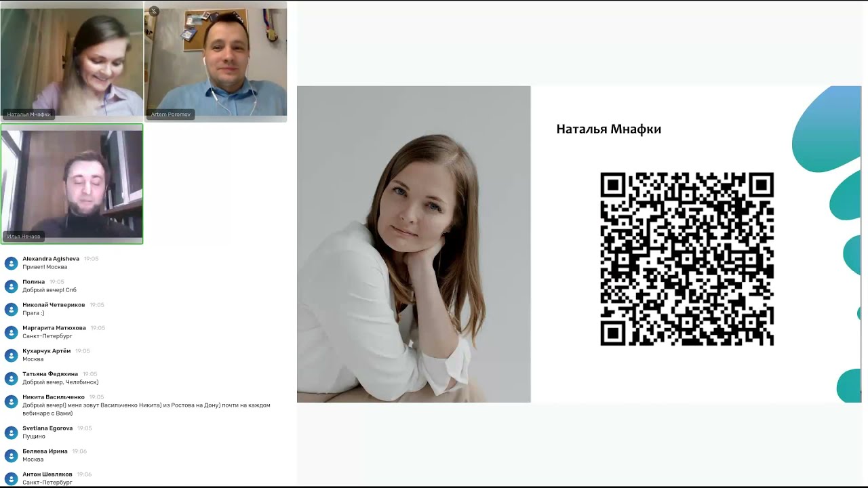The width and height of the screenshot is (868, 488).
Task: Select Илья Нечаев's highlighted video tile
Action: (72, 184)
